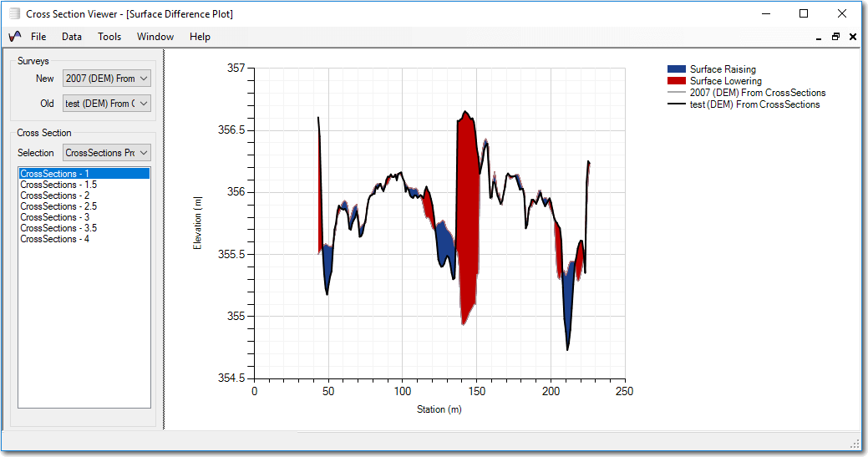Open the Data menu
The image size is (868, 457).
[x=72, y=37]
